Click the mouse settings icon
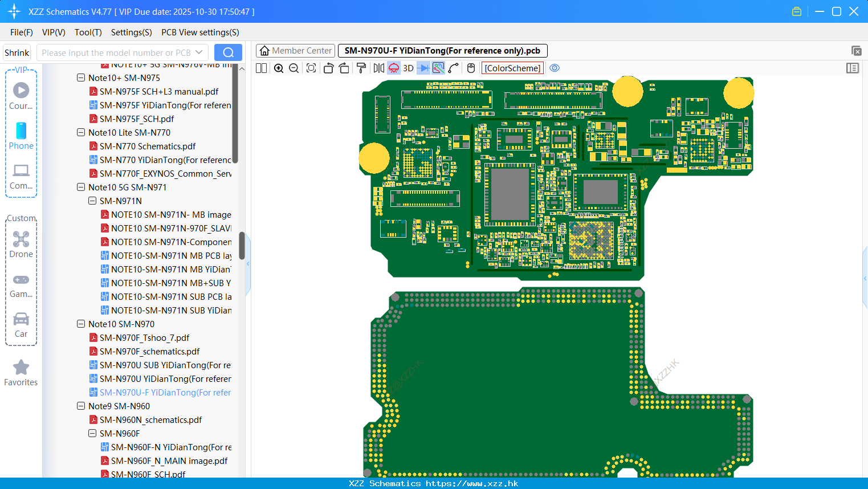 click(x=471, y=68)
